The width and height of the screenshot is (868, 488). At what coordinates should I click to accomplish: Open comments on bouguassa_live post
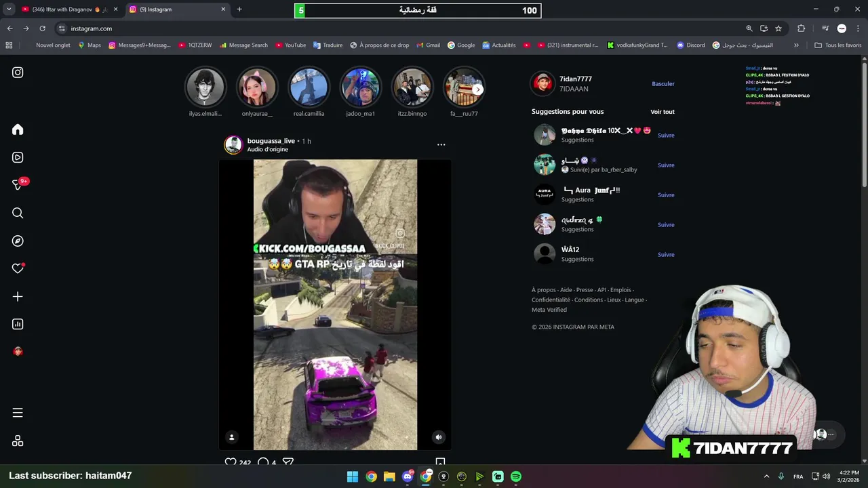(263, 462)
